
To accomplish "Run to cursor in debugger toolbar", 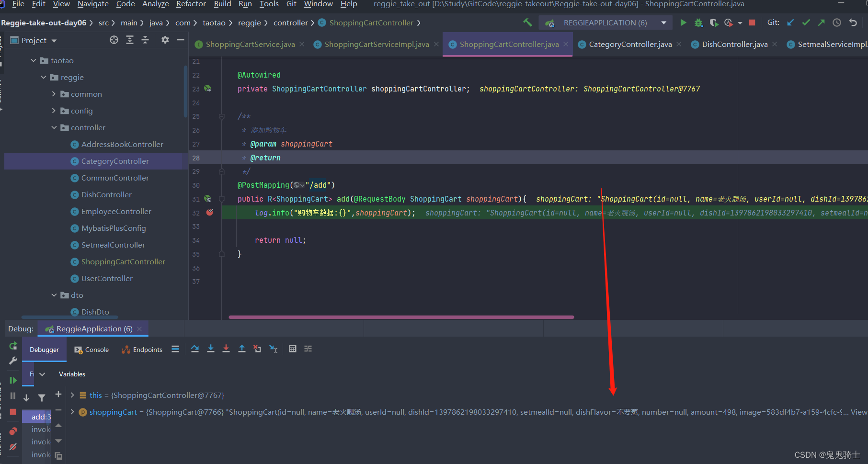I will [274, 349].
